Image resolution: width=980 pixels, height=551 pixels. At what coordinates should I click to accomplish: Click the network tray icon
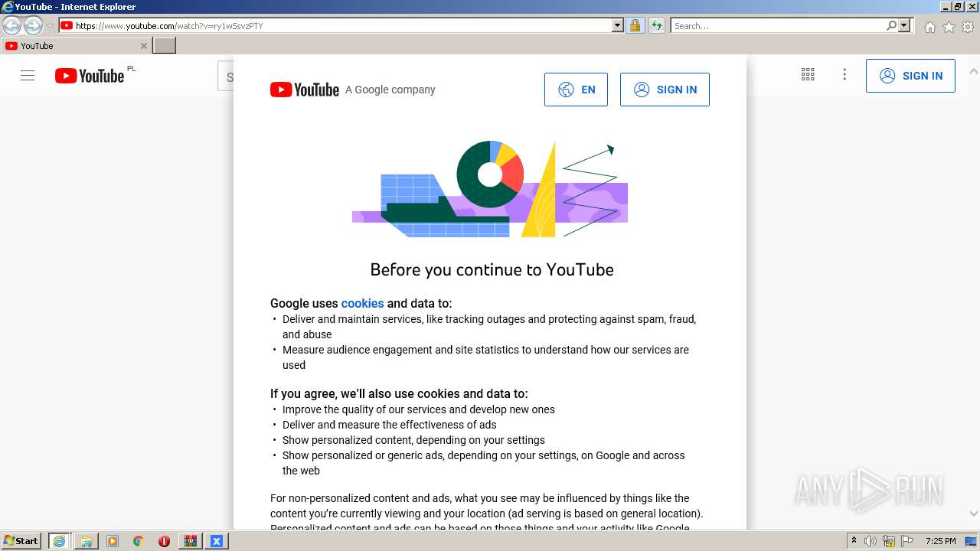(x=889, y=541)
